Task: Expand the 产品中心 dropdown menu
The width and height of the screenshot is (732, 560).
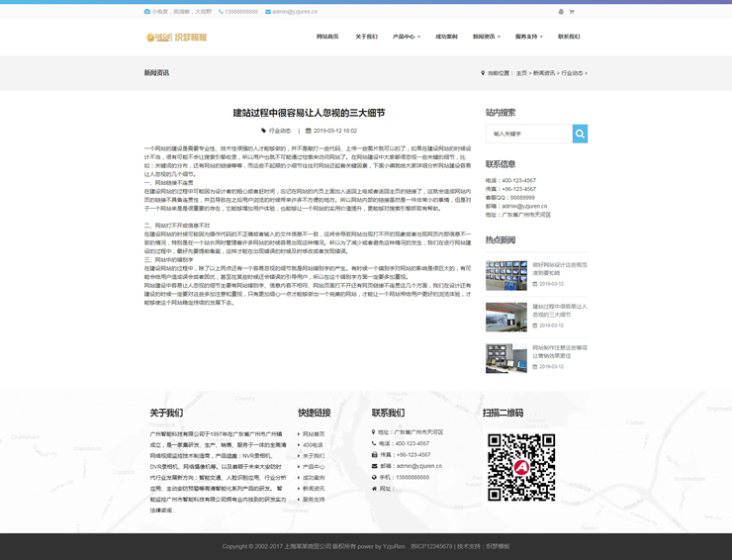Action: pyautogui.click(x=406, y=37)
